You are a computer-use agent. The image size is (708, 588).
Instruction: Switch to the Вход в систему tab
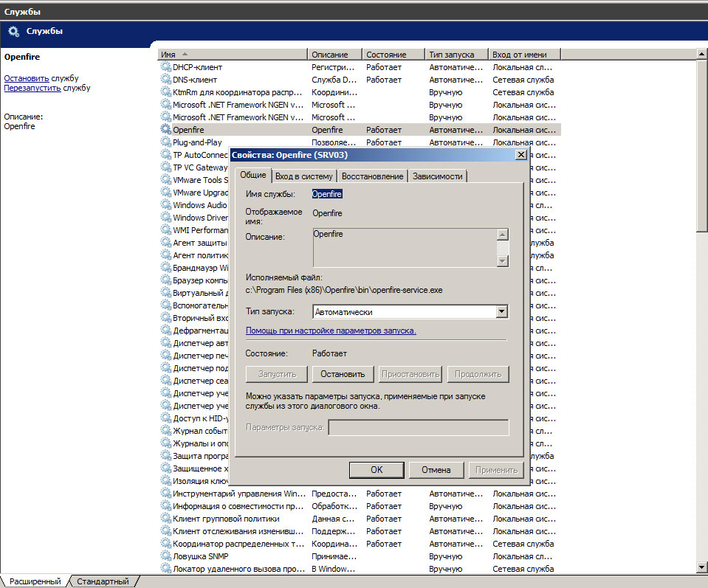303,176
